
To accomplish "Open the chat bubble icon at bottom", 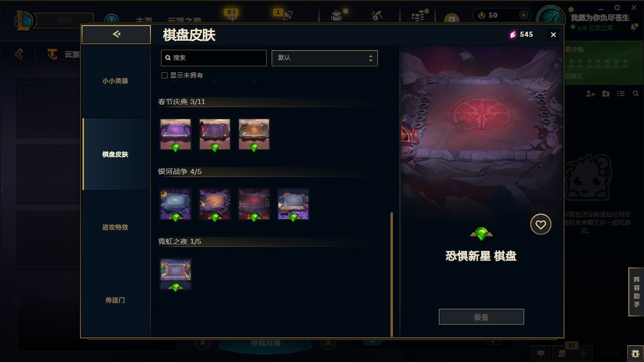I will click(540, 353).
